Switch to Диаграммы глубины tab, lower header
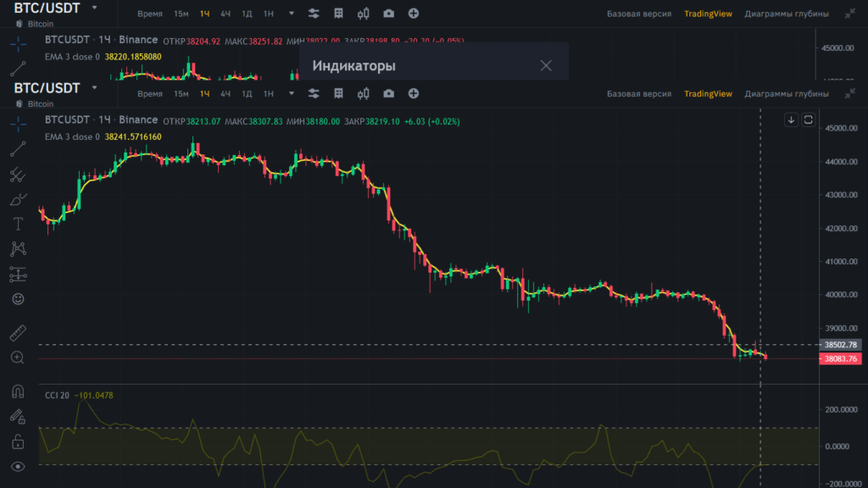The image size is (868, 488). point(786,94)
